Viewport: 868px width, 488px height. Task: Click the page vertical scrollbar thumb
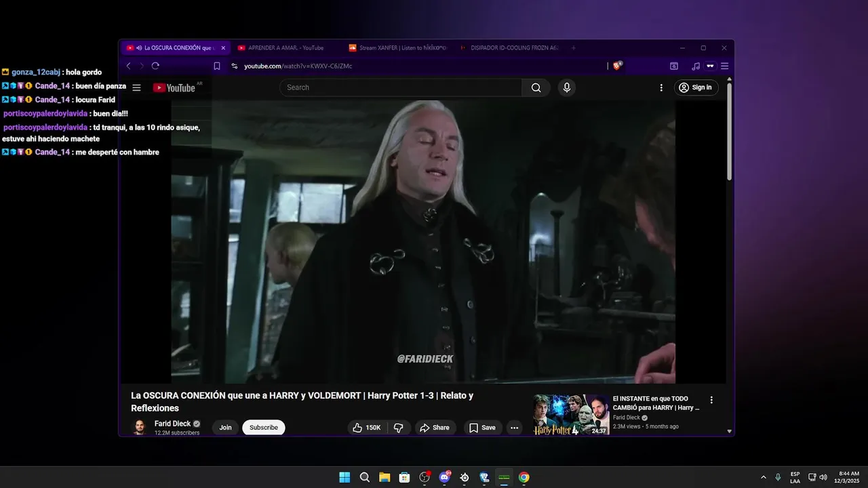coord(730,131)
